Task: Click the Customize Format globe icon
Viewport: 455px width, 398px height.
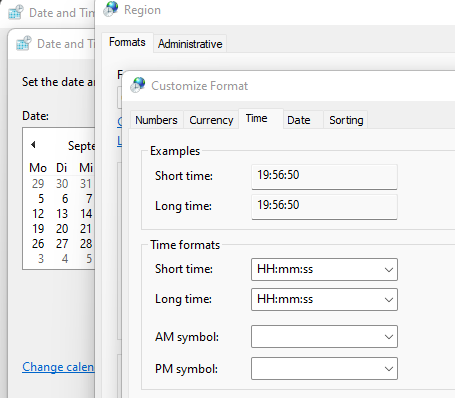Action: 138,85
